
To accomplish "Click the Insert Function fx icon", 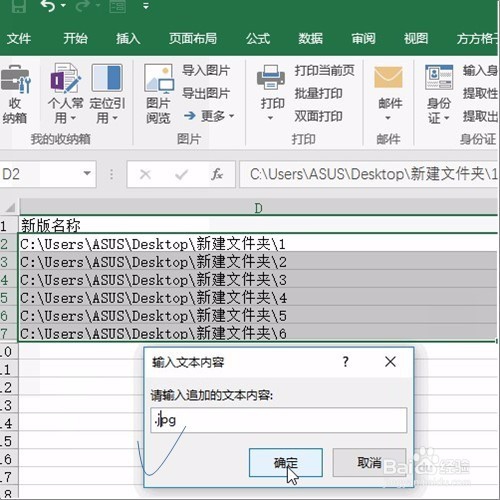I will coord(217,174).
